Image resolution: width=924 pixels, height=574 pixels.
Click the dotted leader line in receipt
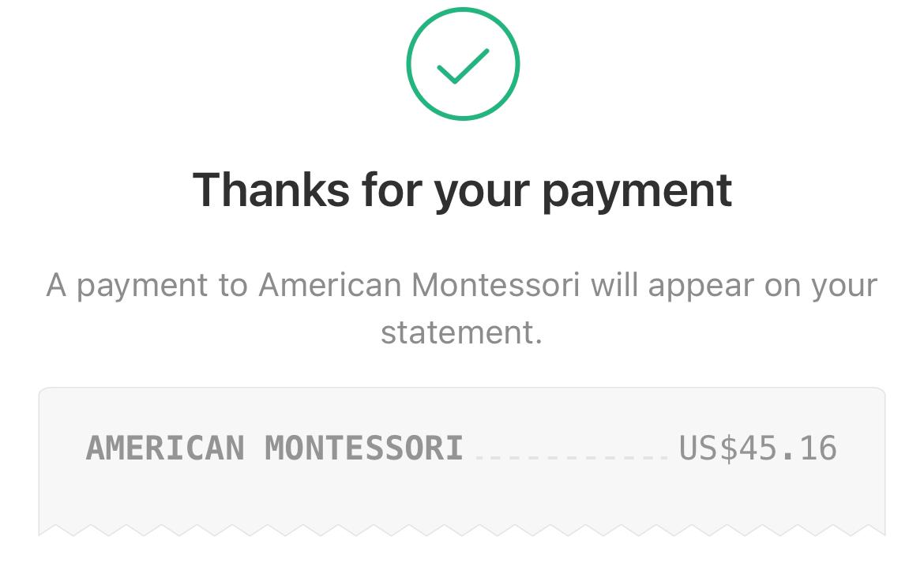click(571, 458)
